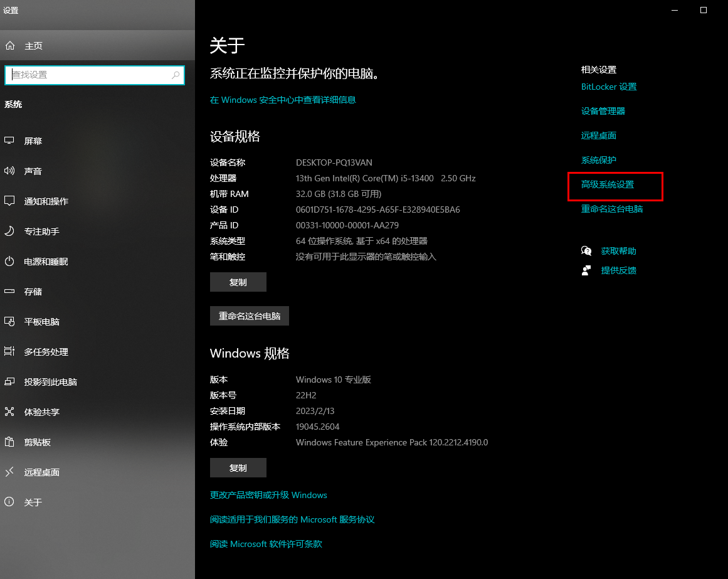
Task: Open 高级系统设置 link
Action: coord(607,184)
